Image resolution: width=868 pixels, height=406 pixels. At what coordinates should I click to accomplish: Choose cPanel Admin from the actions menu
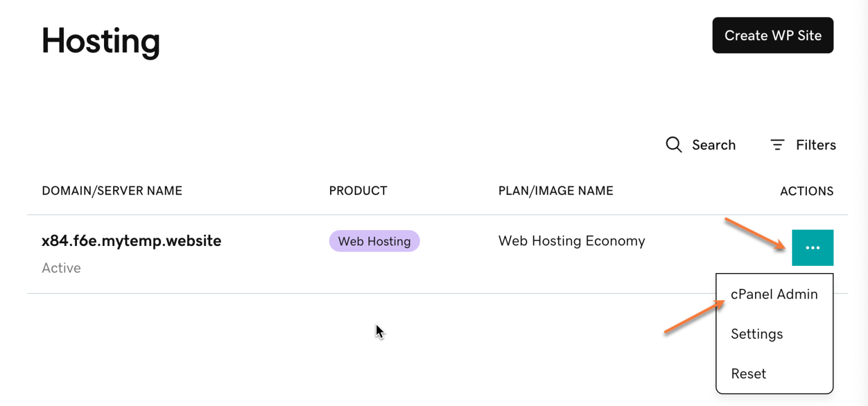[x=774, y=294]
